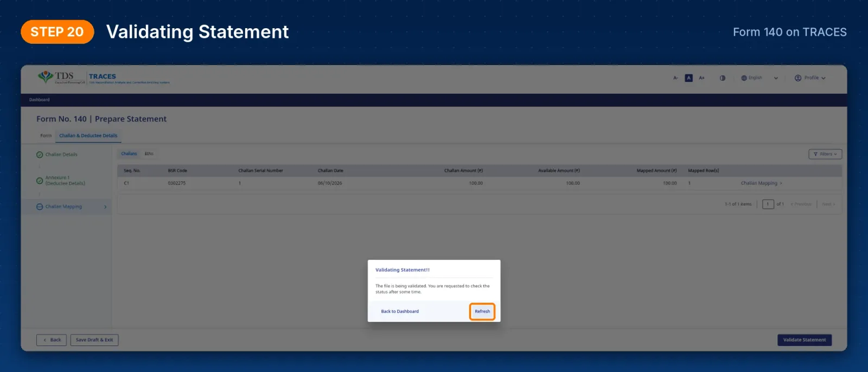Expand the Challan Mapping sidebar chevron
The image size is (868, 372).
(105, 207)
